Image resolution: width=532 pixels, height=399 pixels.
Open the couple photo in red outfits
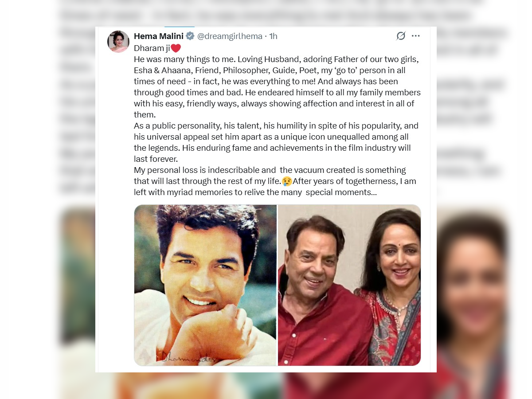pyautogui.click(x=349, y=285)
